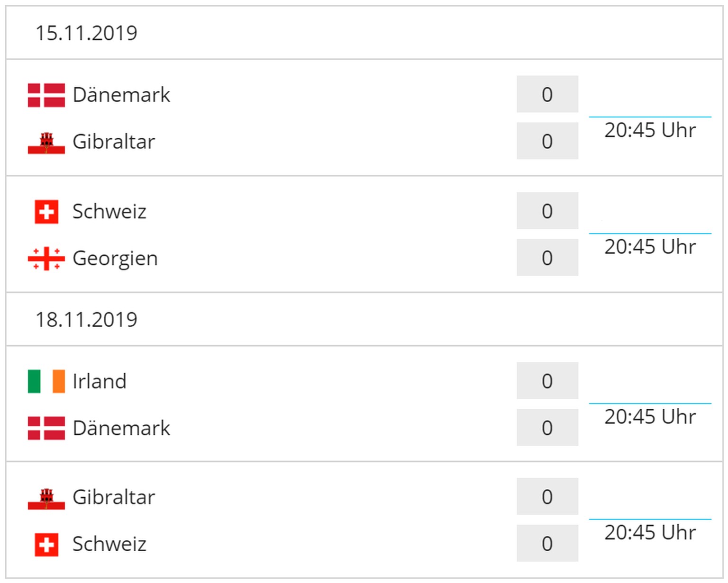Click the Swiss flag below Gibraltar
This screenshot has width=728, height=583.
point(46,544)
